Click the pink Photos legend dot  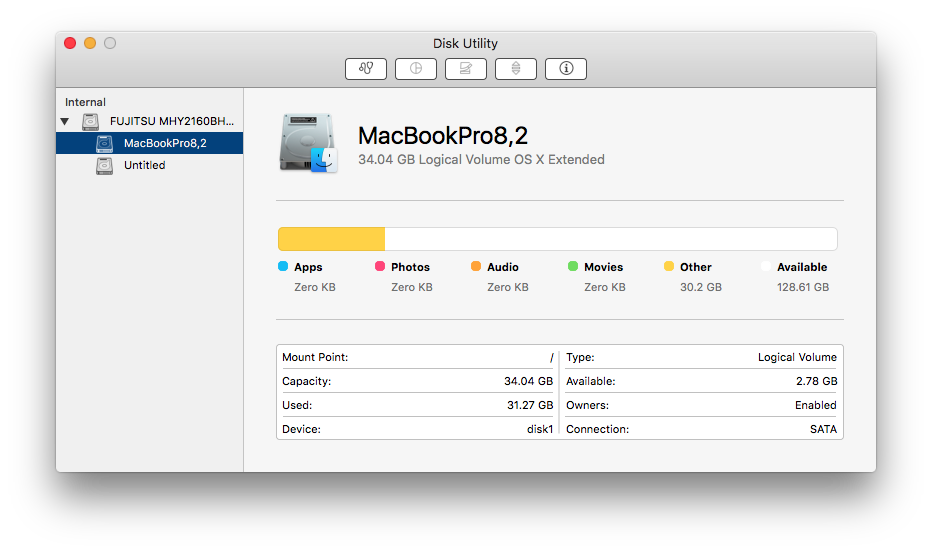pos(380,266)
